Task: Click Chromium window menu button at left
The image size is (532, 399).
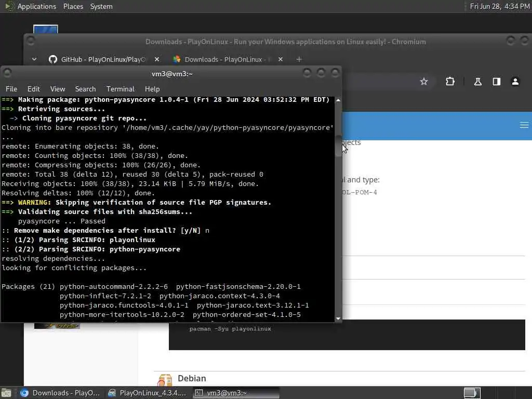Action: click(x=31, y=41)
